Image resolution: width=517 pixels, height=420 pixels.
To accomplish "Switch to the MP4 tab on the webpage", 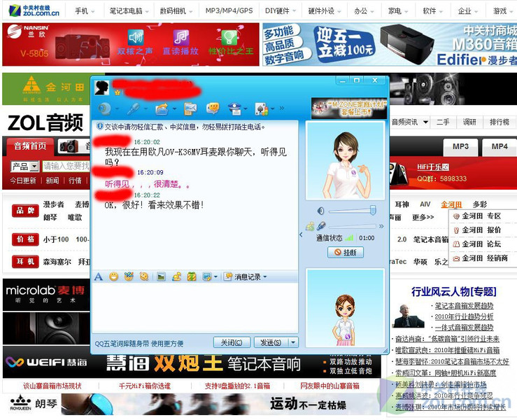I will (500, 146).
